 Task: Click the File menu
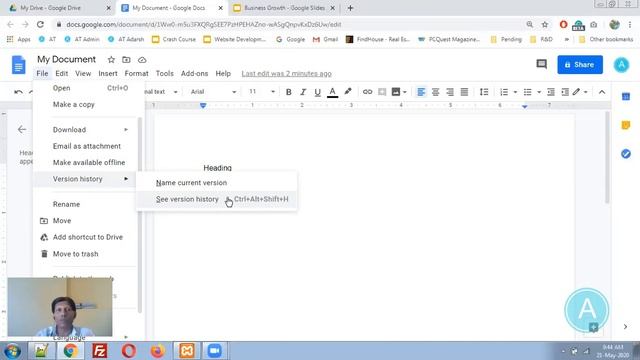pyautogui.click(x=42, y=73)
